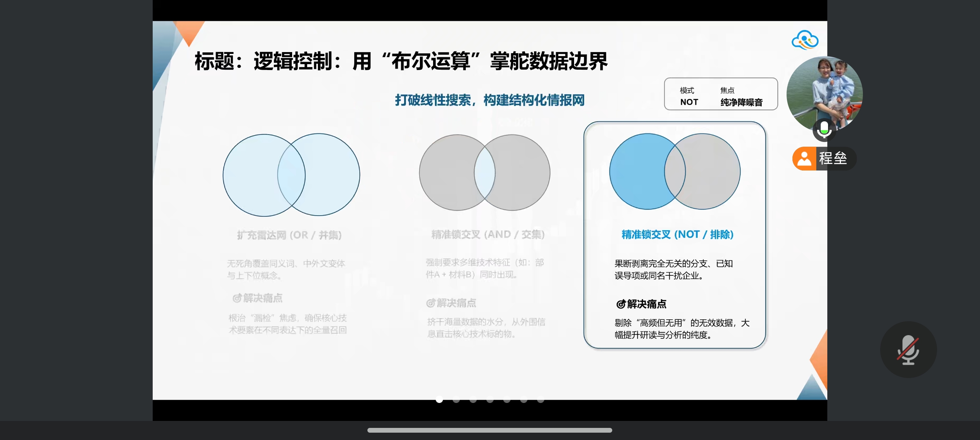This screenshot has width=980, height=440.
Task: Select the fourth slide pagination dot
Action: click(490, 399)
